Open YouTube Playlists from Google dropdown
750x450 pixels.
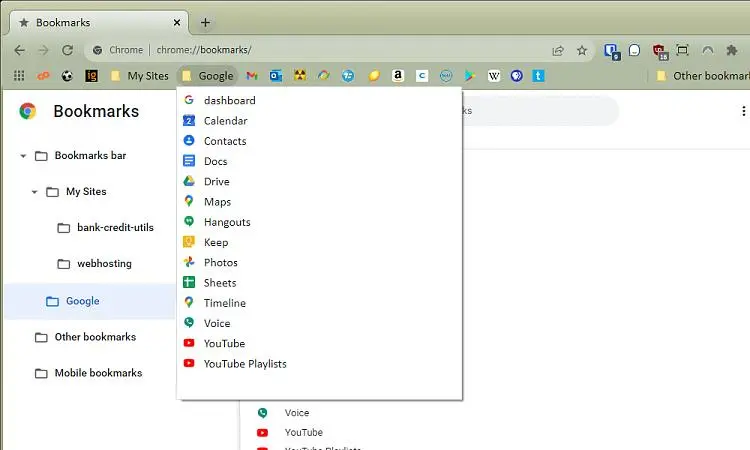point(319,363)
